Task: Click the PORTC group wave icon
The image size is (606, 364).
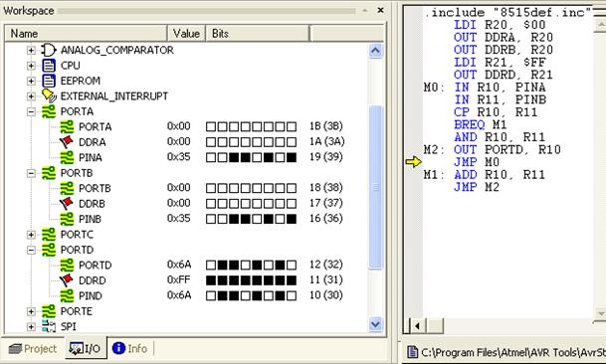Action: pyautogui.click(x=49, y=234)
